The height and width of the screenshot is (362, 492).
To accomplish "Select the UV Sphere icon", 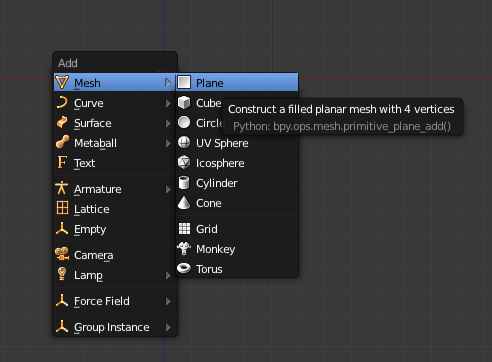I will (184, 143).
